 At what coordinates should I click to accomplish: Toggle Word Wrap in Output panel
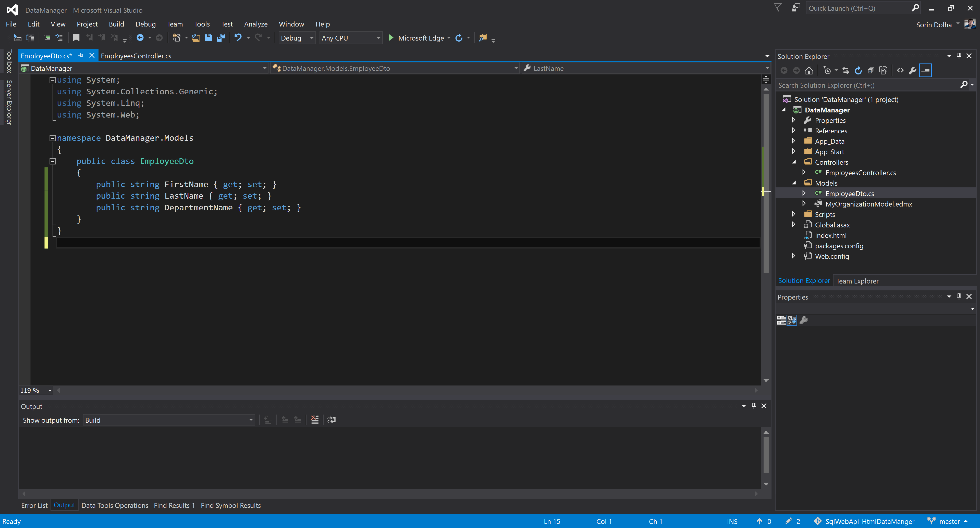[331, 420]
